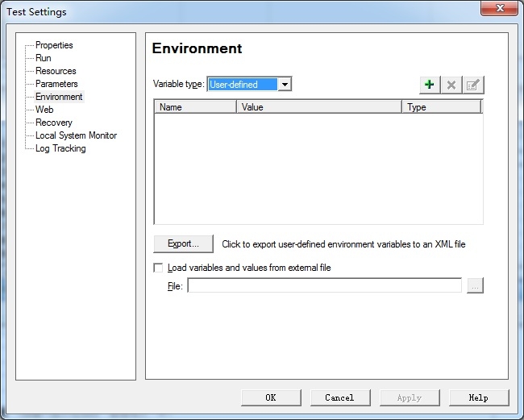Click the Type column header

(x=442, y=107)
